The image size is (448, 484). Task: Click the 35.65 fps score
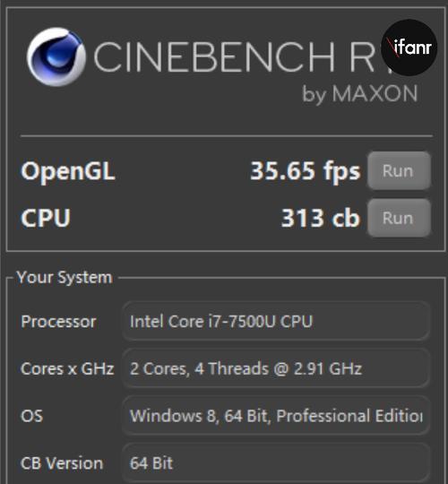tap(306, 170)
